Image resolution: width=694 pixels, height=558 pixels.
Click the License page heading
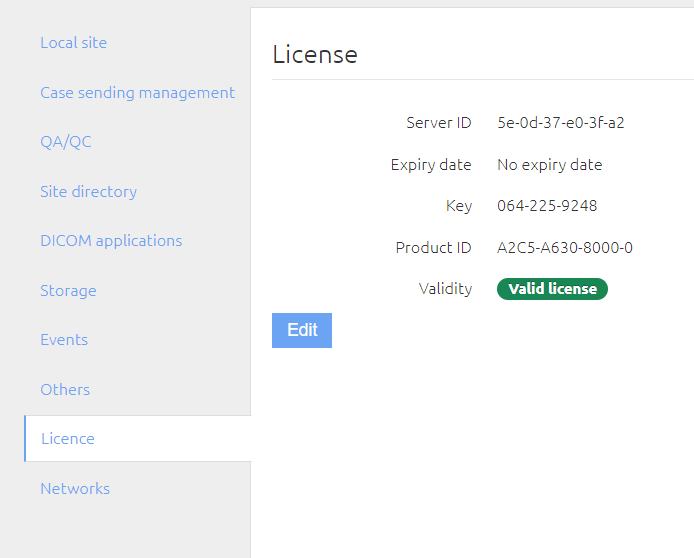(315, 54)
